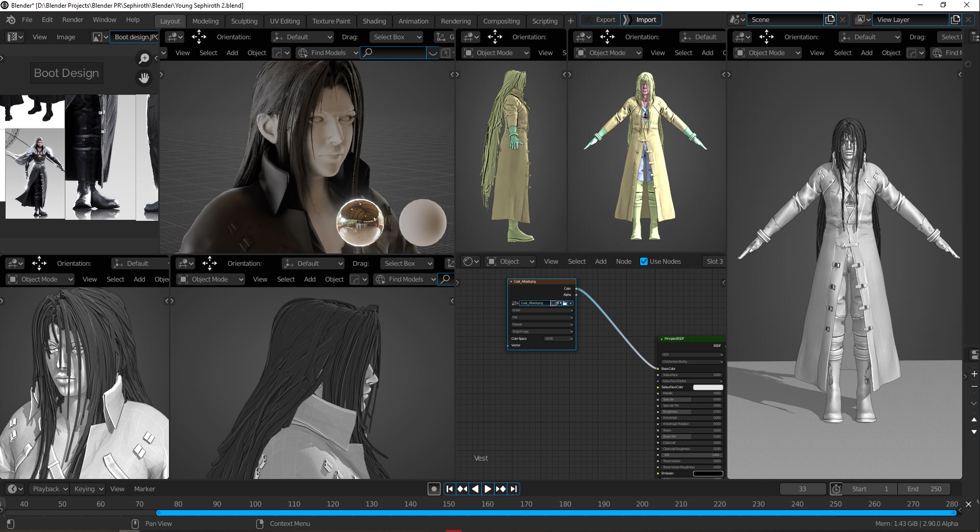Click the zoom magnifier icon in the image editor
This screenshot has height=532, width=980.
[x=144, y=59]
